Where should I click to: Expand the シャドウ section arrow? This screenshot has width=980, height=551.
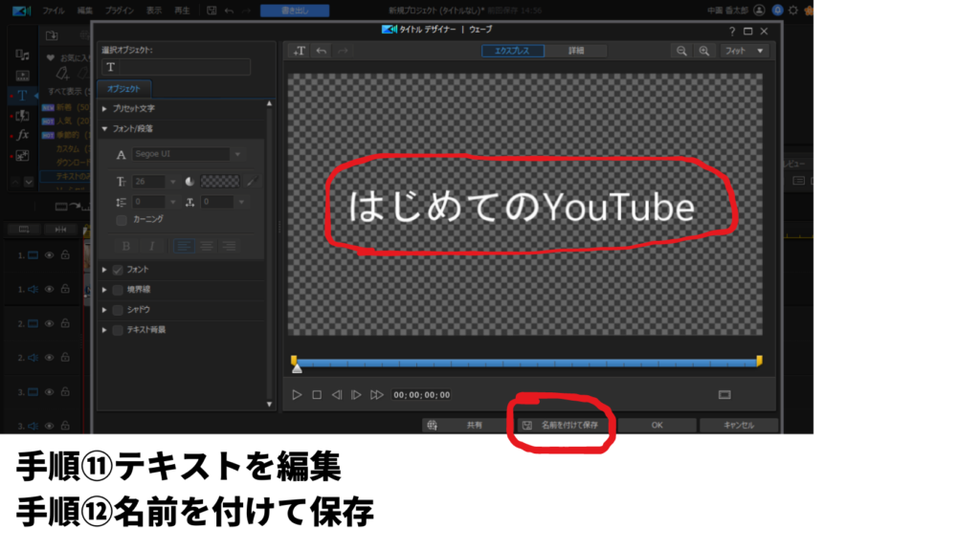tap(104, 310)
